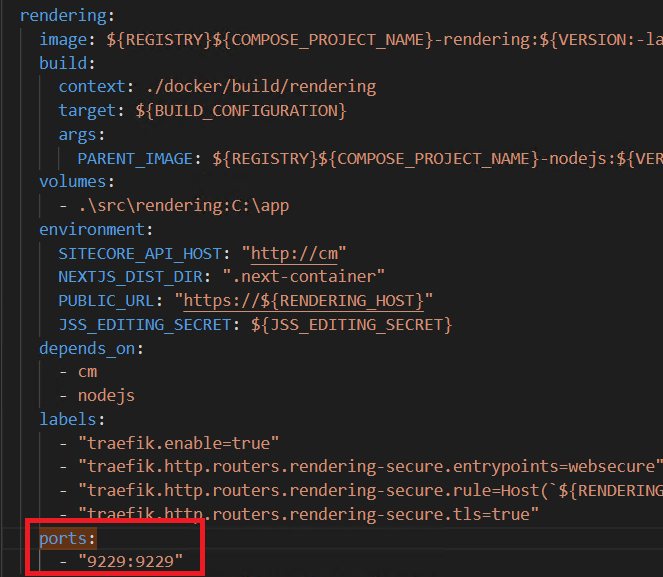Viewport: 663px width, 577px height.
Task: Place cursor on the ports key
Action: [63, 539]
